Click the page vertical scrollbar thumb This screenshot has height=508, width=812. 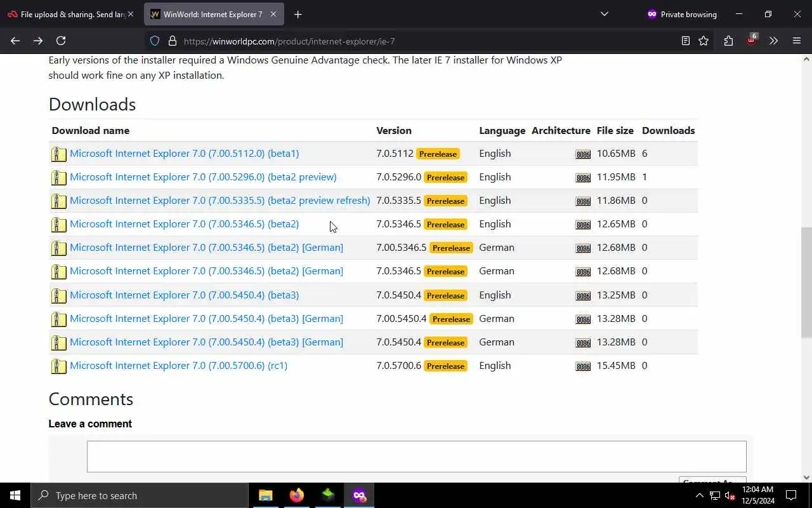(806, 283)
